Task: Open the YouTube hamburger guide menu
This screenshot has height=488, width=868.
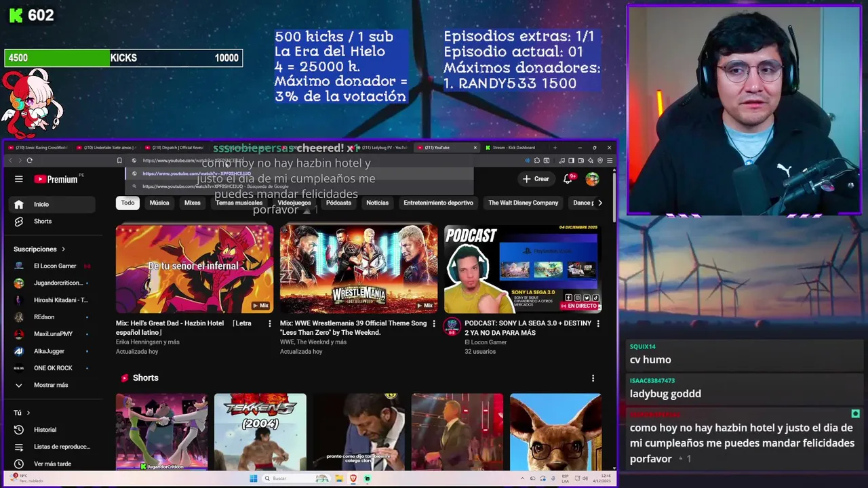Action: click(x=19, y=179)
